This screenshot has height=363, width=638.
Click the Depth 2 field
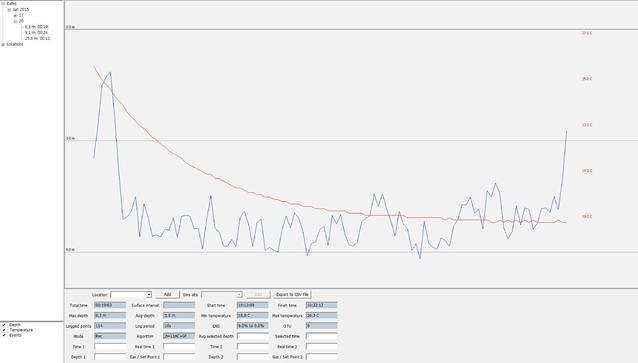[252, 357]
